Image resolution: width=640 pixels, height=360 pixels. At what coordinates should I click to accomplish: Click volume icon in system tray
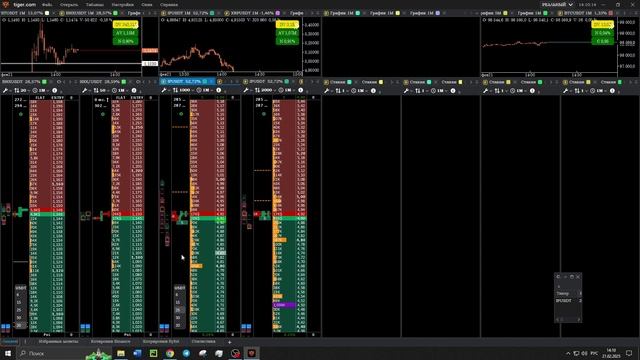(x=584, y=353)
